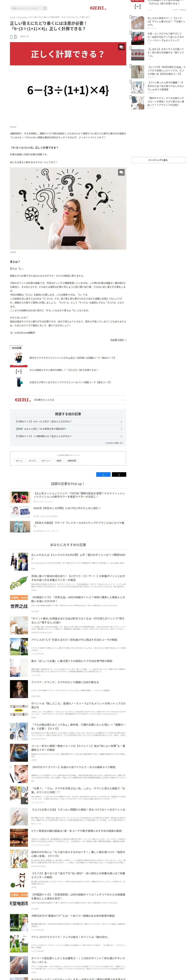Open sidebar article おしゃれに体型カバー！【ユニクロ】

coord(166,21)
